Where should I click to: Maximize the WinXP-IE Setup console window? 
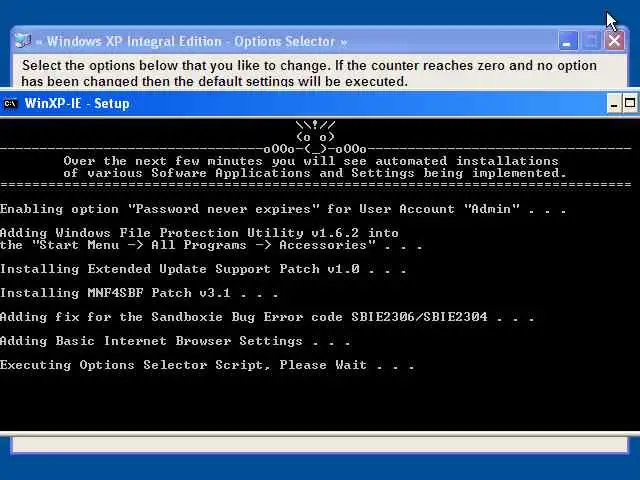630,104
